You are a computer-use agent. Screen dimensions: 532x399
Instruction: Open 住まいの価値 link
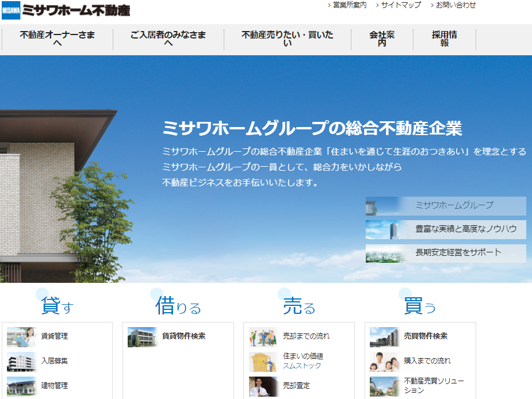[x=303, y=356]
